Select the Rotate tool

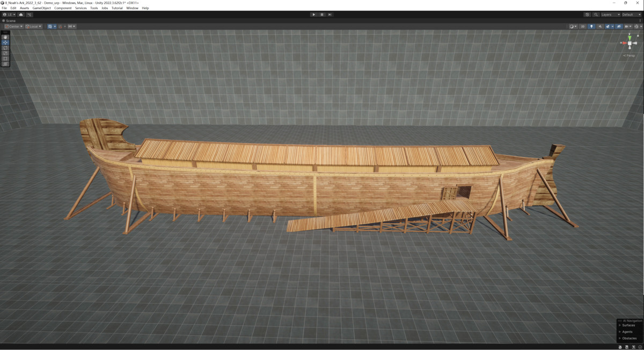pos(5,48)
